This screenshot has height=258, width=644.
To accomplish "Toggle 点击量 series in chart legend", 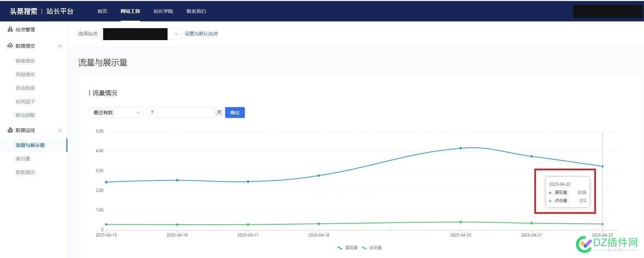I will (x=372, y=248).
